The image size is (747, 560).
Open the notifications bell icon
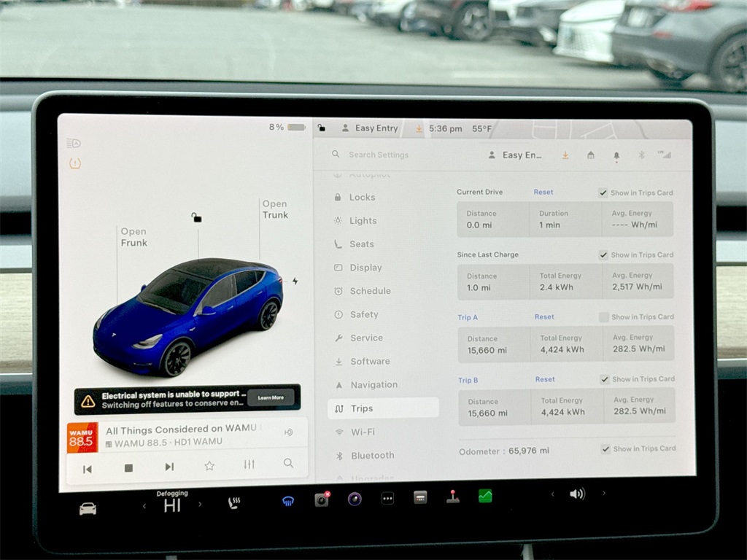pyautogui.click(x=616, y=155)
